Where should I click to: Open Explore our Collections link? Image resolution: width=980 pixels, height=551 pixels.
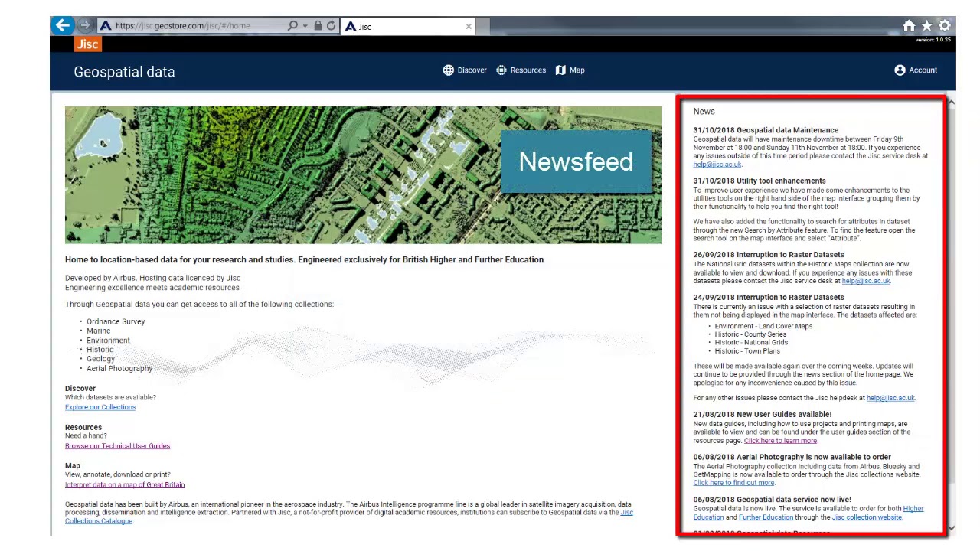coord(100,407)
